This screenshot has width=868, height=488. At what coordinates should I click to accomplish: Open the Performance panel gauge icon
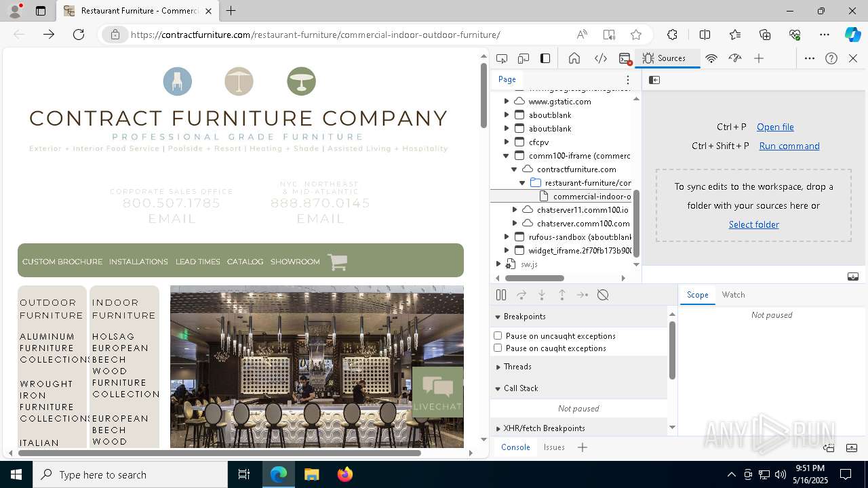click(735, 58)
